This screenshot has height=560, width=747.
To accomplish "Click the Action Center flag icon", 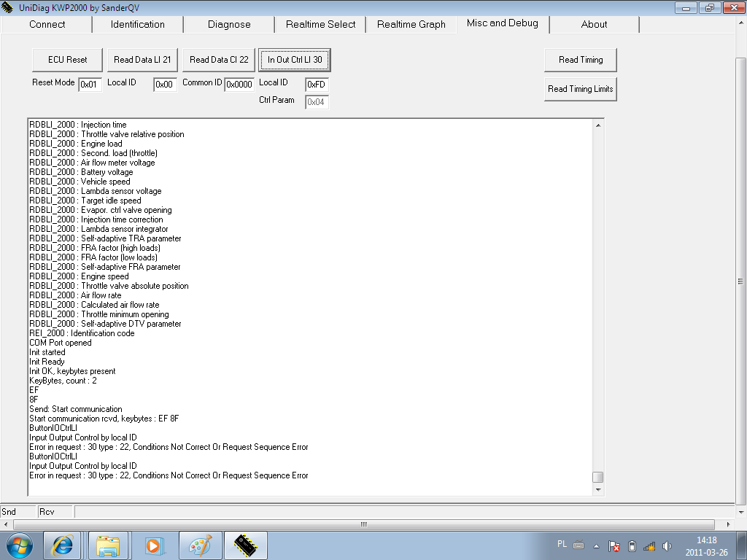I will (x=614, y=546).
